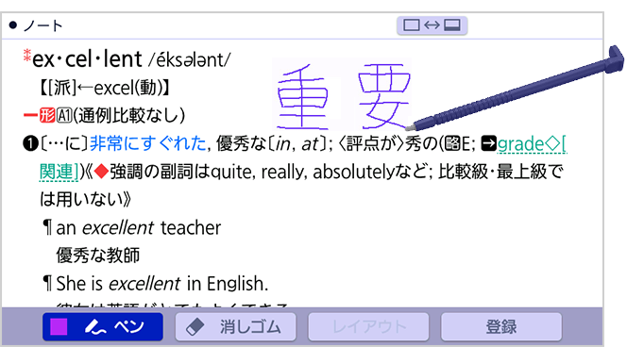Tap the red 形 part-of-speech icon
The image size is (644, 347).
[47, 115]
